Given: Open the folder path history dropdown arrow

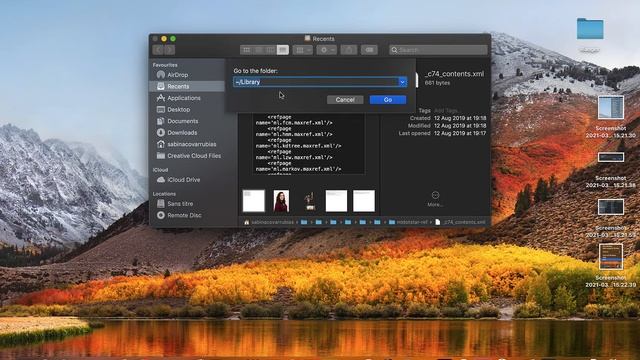Looking at the screenshot, I should (x=402, y=82).
